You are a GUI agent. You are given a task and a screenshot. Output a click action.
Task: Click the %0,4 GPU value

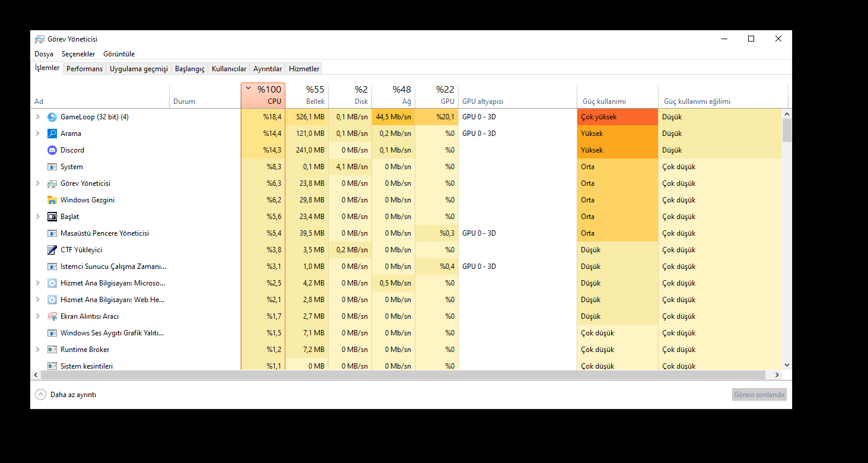tap(437, 267)
